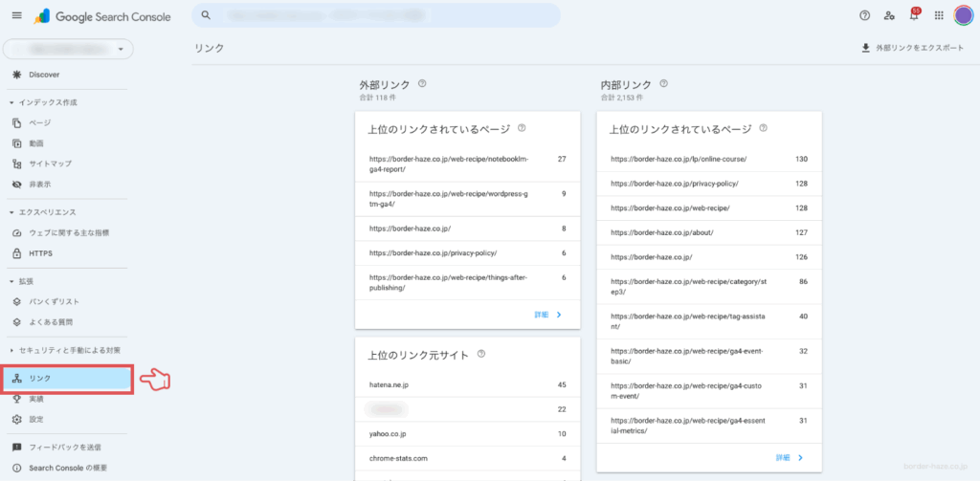Open the property selector dropdown
The height and width of the screenshot is (481, 980).
point(68,49)
